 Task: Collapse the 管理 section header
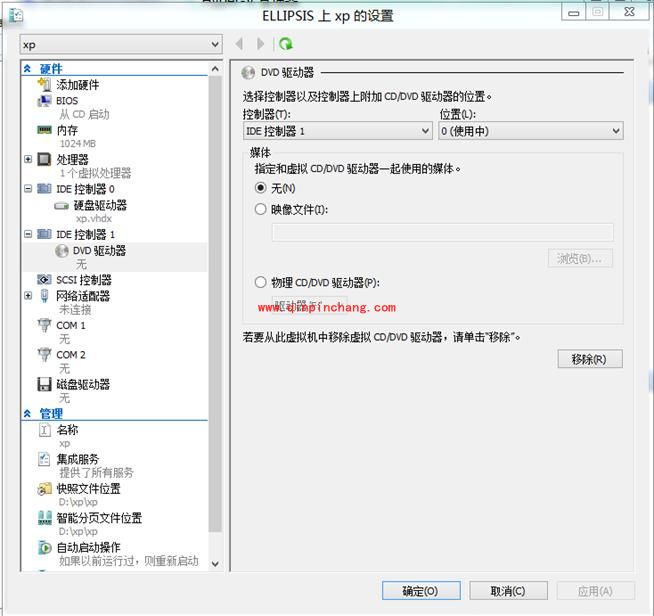[28, 414]
